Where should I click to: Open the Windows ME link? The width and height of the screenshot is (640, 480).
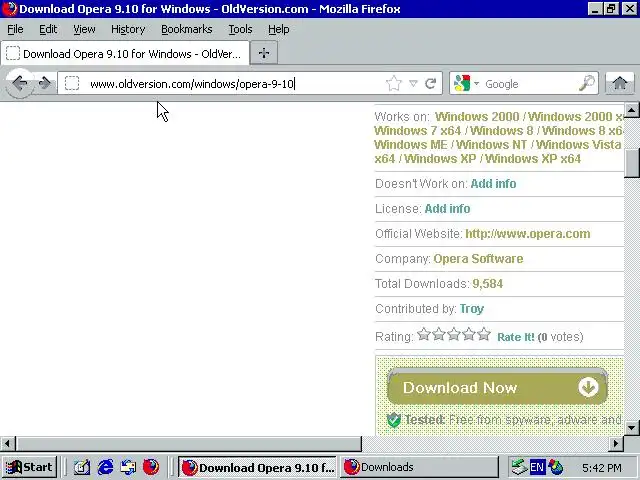click(411, 144)
